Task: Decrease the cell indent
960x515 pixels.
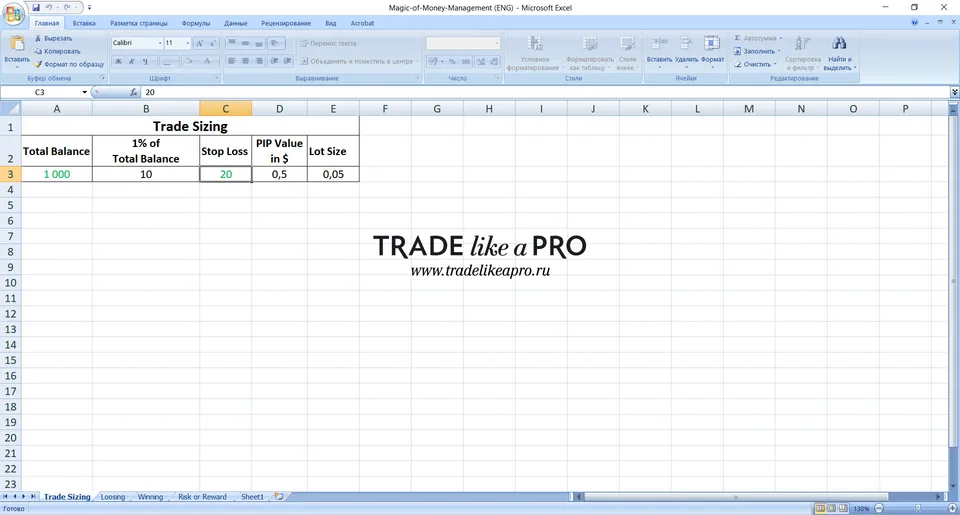Action: tap(274, 61)
